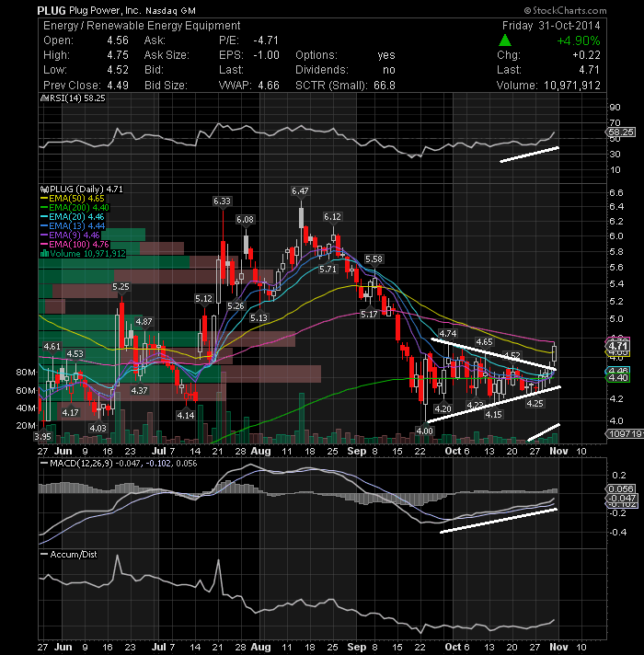This screenshot has height=655, width=644.
Task: Click the 5.17 price label on chart
Action: pyautogui.click(x=369, y=314)
